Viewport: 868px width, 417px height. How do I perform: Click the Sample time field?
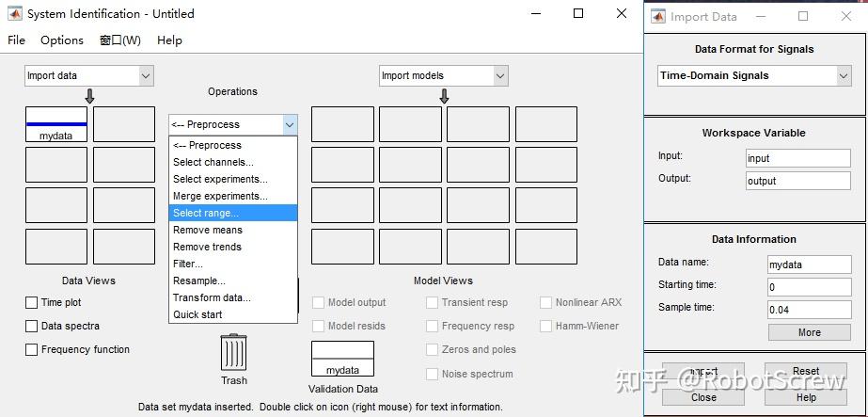(x=810, y=310)
